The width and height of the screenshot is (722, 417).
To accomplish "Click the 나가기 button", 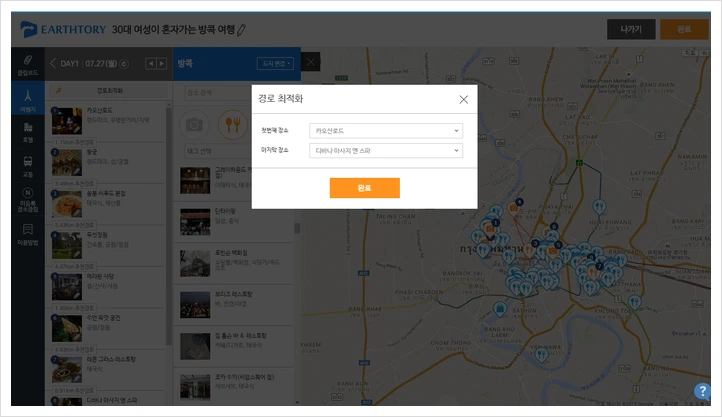I will (631, 29).
